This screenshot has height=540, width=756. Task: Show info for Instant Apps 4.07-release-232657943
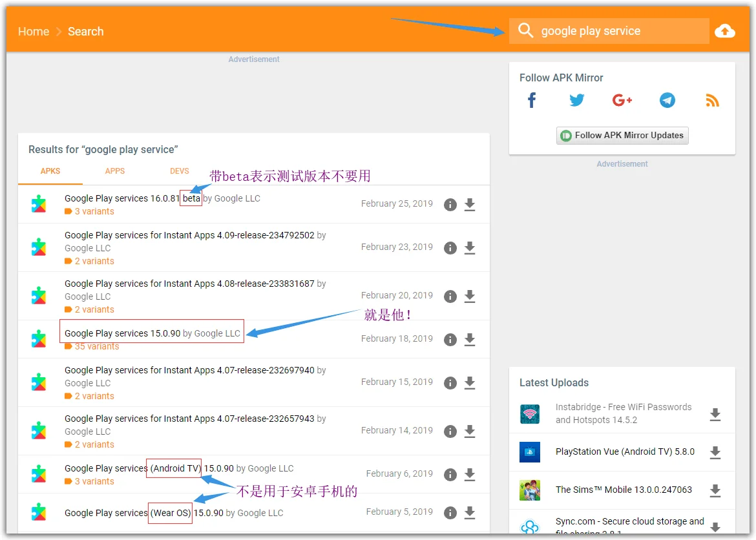[450, 431]
